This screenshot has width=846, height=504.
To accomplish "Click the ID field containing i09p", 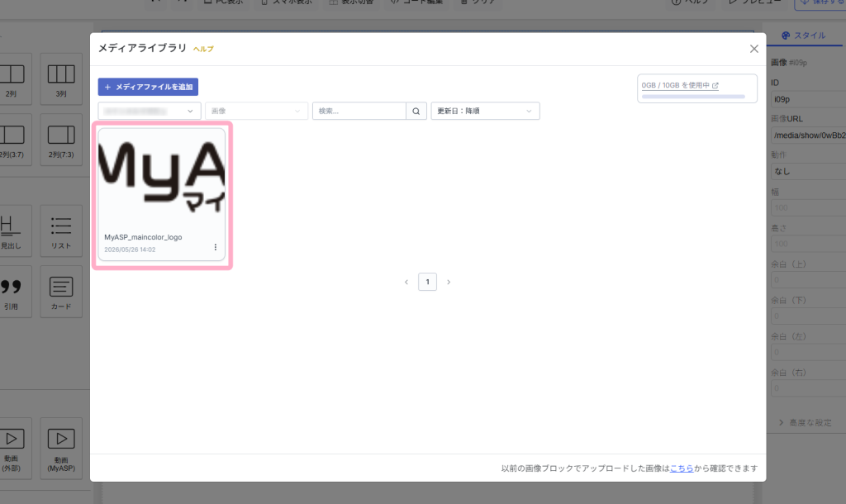I will click(808, 99).
